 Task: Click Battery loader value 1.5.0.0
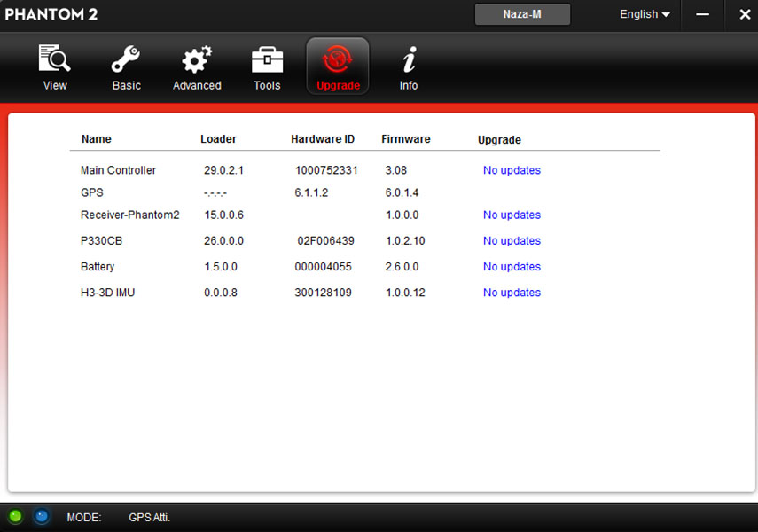pos(221,267)
